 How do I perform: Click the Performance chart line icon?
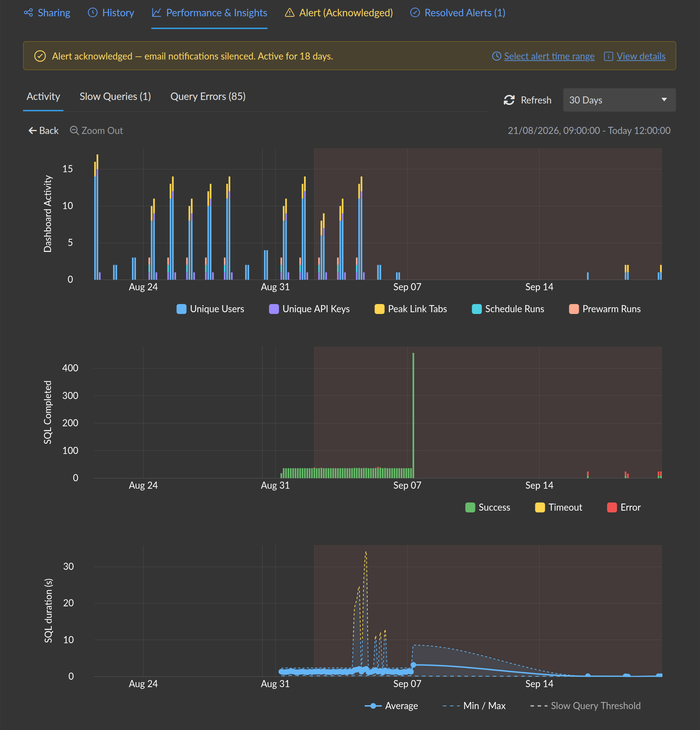(156, 13)
